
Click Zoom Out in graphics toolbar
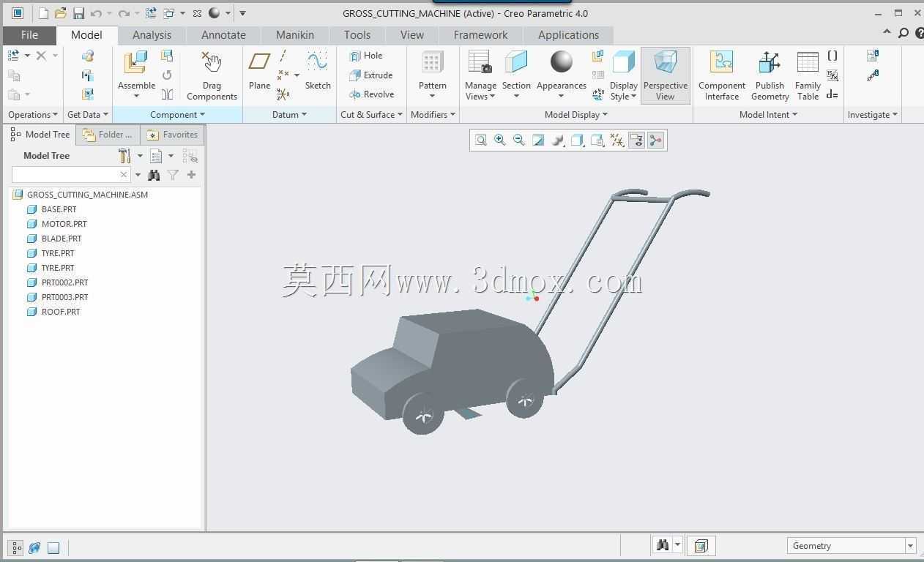519,140
